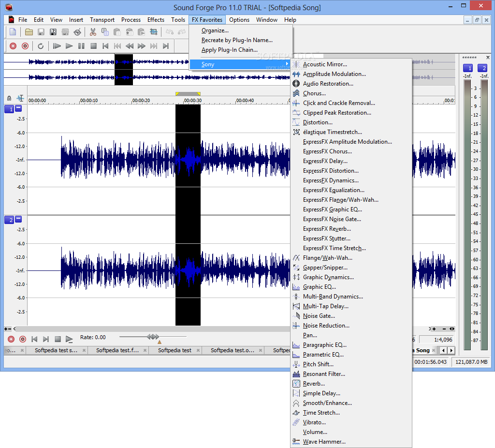Select Apply Plug-In Chain...

241,50
